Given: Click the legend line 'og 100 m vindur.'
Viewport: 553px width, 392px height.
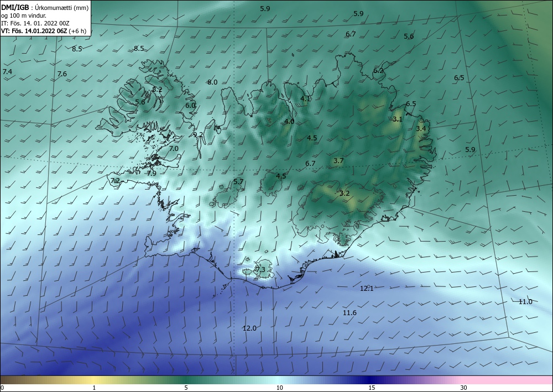Looking at the screenshot, I should pos(24,15).
